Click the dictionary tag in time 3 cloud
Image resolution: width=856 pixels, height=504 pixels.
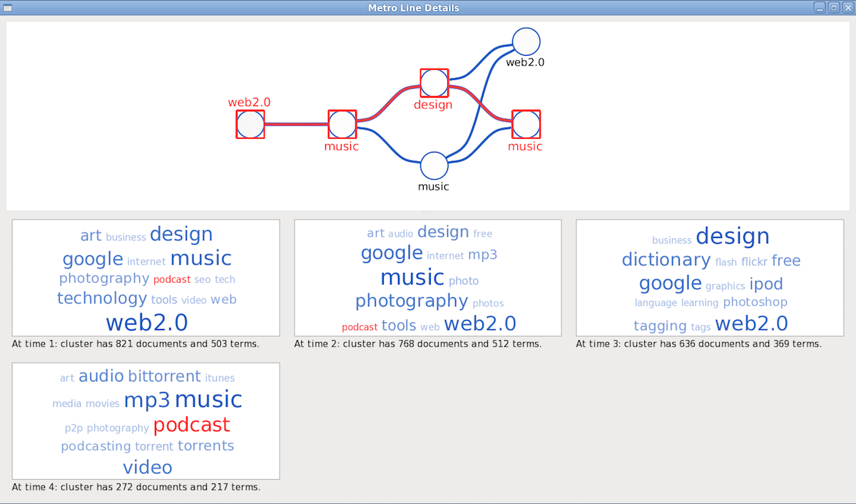point(666,259)
